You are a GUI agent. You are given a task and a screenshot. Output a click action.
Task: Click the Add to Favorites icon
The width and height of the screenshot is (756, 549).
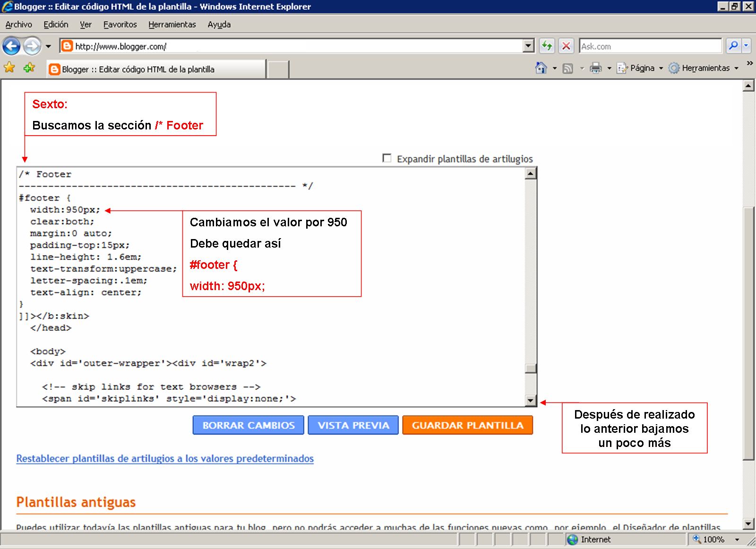pos(29,68)
